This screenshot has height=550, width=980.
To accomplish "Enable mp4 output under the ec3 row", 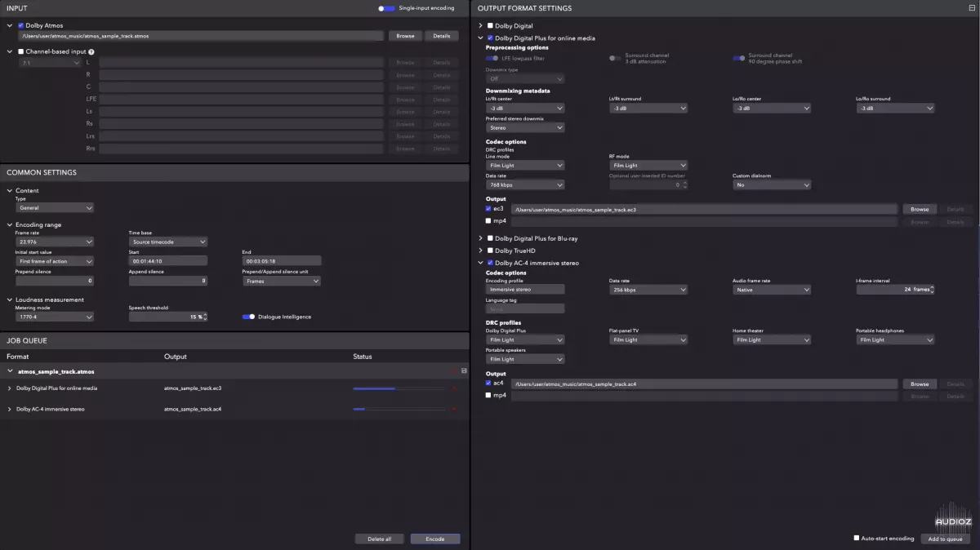I will click(488, 220).
